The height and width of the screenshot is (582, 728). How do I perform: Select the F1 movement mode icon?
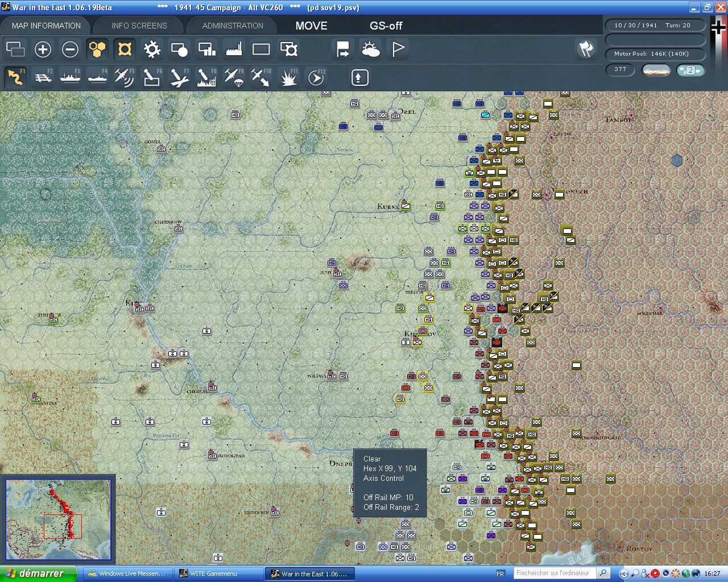point(15,77)
